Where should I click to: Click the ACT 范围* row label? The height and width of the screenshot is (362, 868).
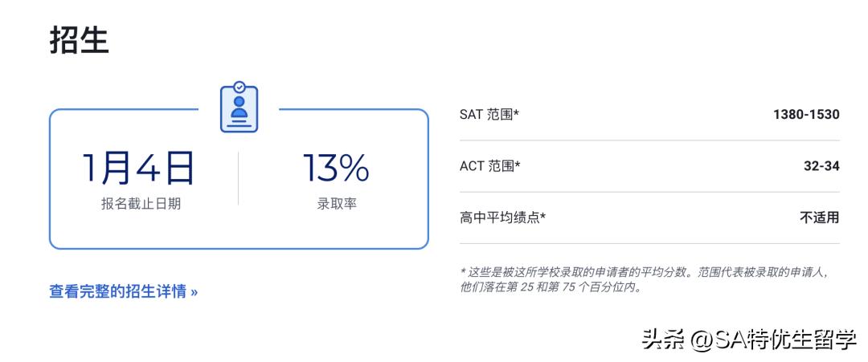pos(490,166)
